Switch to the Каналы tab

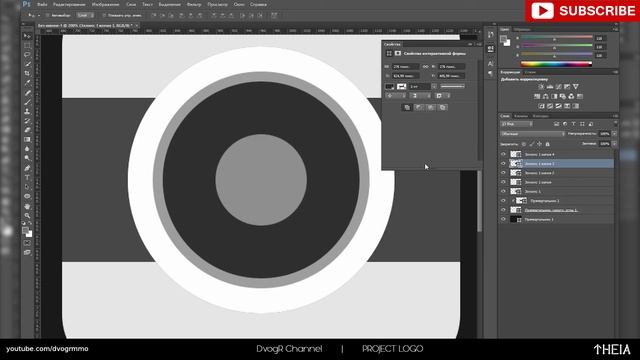(x=521, y=116)
